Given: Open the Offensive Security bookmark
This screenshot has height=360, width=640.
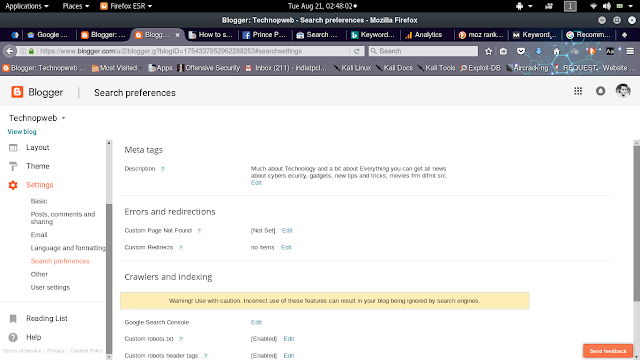Looking at the screenshot, I should (209, 68).
